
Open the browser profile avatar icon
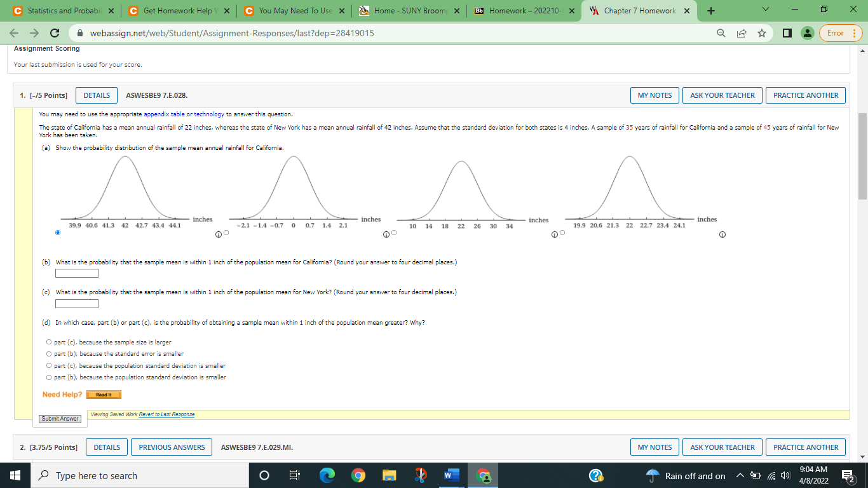[807, 32]
